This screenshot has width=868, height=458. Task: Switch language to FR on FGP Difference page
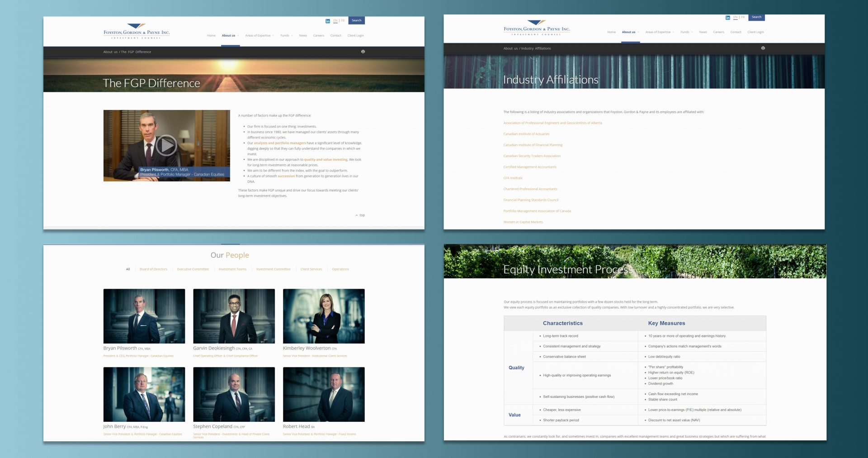[x=343, y=21]
